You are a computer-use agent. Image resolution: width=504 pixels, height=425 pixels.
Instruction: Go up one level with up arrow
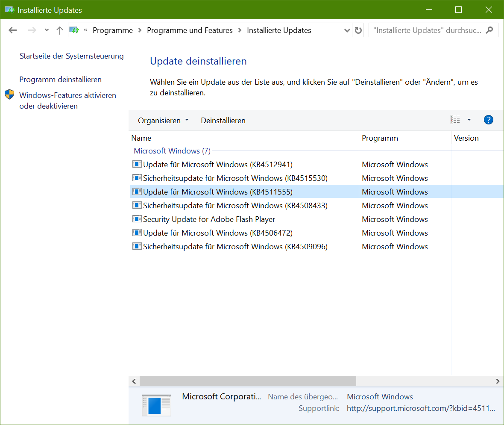coord(59,30)
